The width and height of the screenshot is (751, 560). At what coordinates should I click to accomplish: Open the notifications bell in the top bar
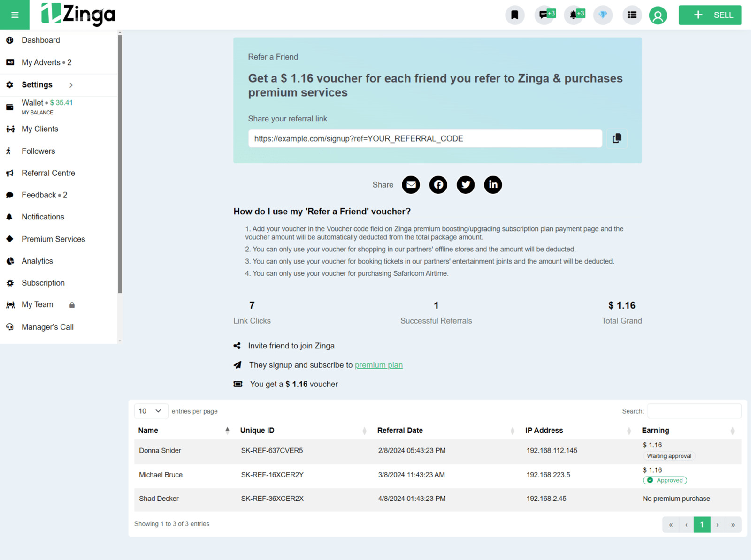click(574, 15)
